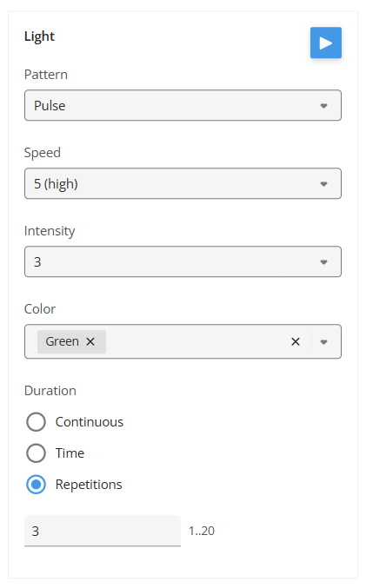Viewport: 366px width, 588px height.
Task: Select the Repetitions radio button
Action: [x=36, y=484]
